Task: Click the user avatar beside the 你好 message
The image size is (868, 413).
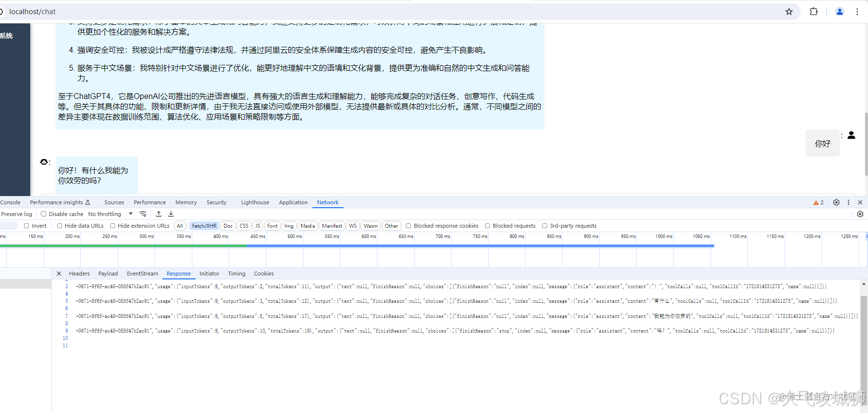Action: (x=851, y=135)
